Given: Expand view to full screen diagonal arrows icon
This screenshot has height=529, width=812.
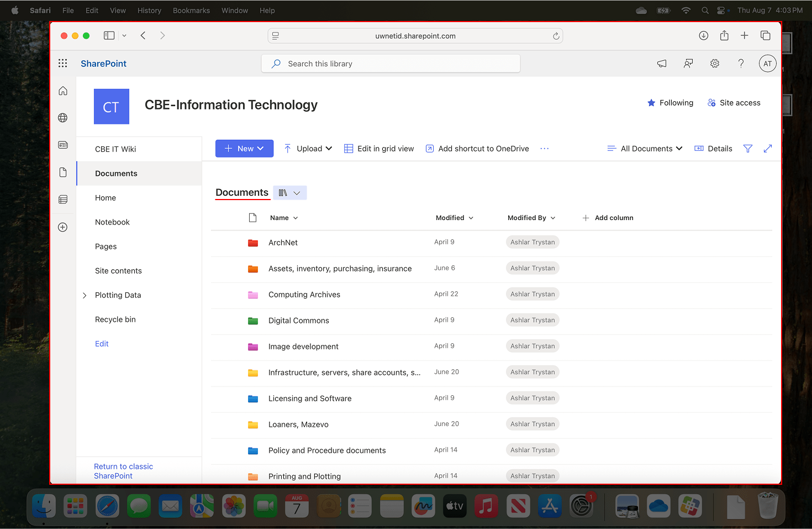Looking at the screenshot, I should point(768,148).
